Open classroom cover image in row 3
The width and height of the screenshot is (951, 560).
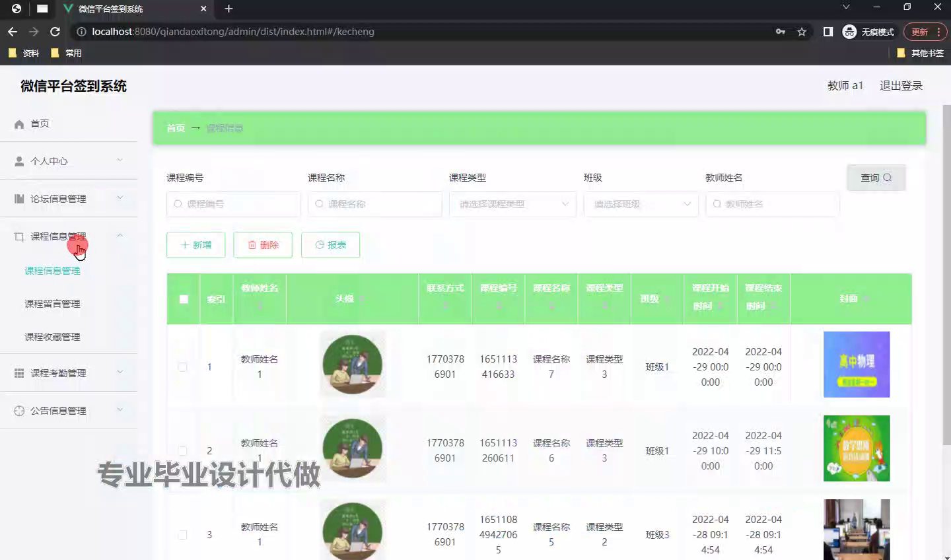857,530
